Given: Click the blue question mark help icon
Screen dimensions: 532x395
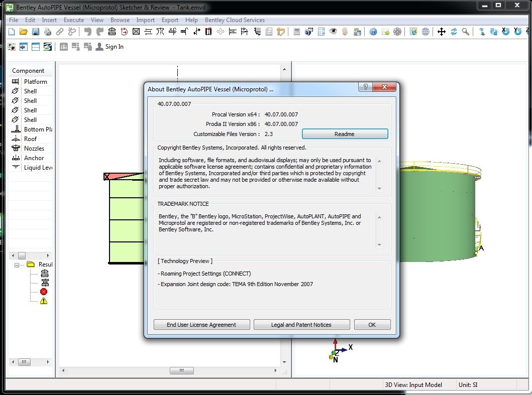Looking at the screenshot, I should [373, 32].
